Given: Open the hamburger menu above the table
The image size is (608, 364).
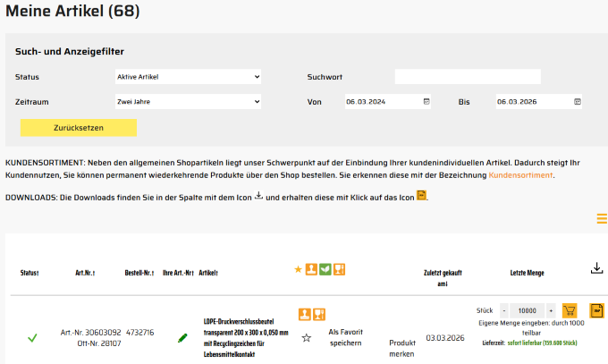Looking at the screenshot, I should (602, 218).
